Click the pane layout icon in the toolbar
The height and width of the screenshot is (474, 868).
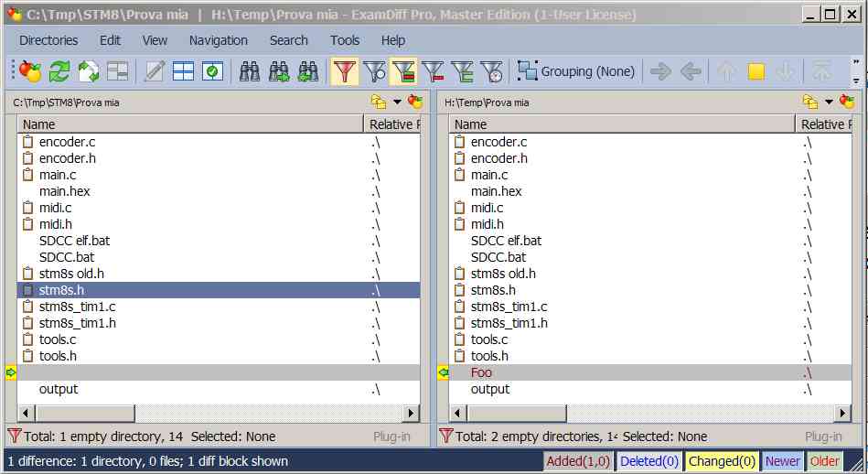point(118,71)
